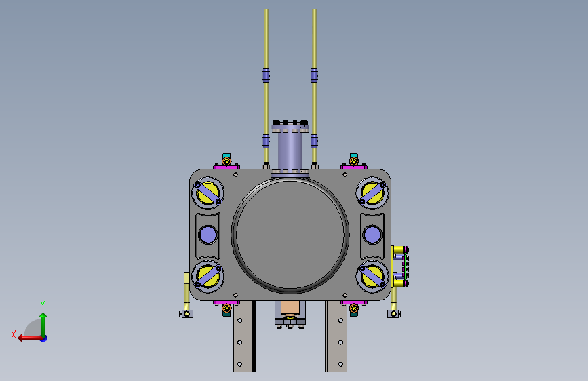Select the bottom-left yellow valve port
The image size is (588, 381).
[x=208, y=277]
